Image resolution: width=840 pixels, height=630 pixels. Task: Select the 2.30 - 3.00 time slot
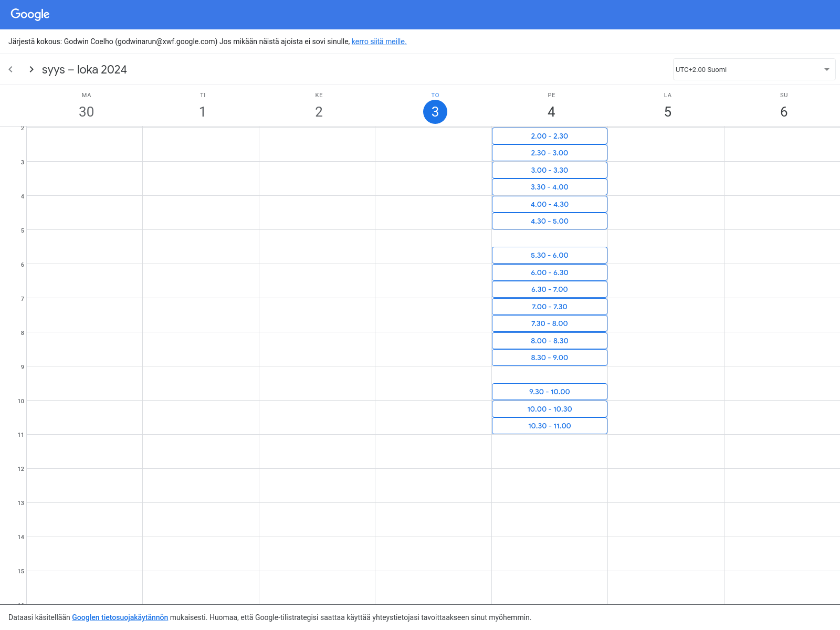pyautogui.click(x=550, y=153)
